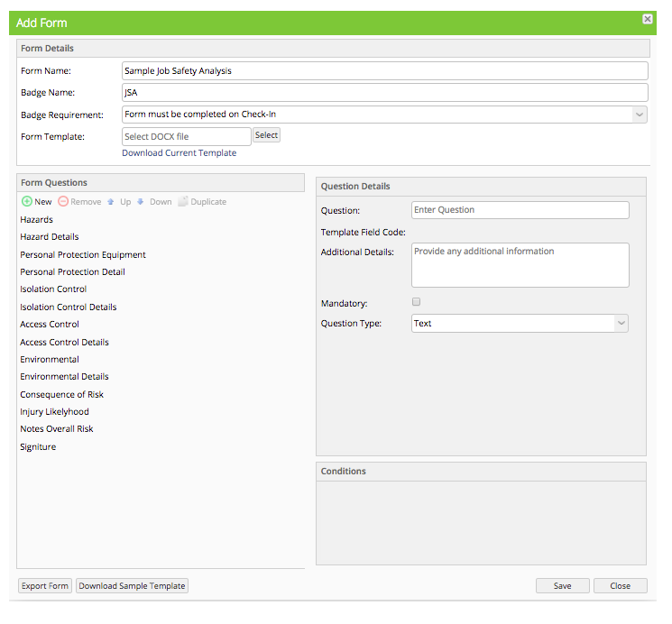672x624 pixels.
Task: Close the Add Form dialog with X
Action: (x=648, y=19)
